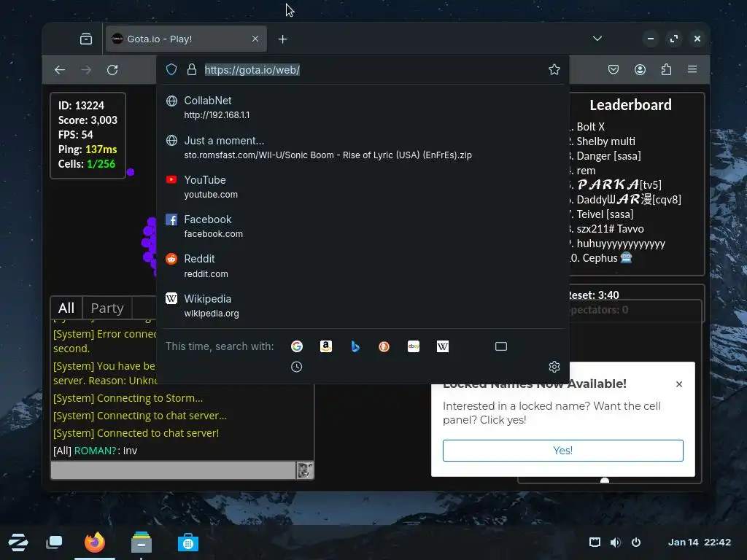The height and width of the screenshot is (560, 747).
Task: Open a new tab with plus button
Action: pyautogui.click(x=282, y=39)
